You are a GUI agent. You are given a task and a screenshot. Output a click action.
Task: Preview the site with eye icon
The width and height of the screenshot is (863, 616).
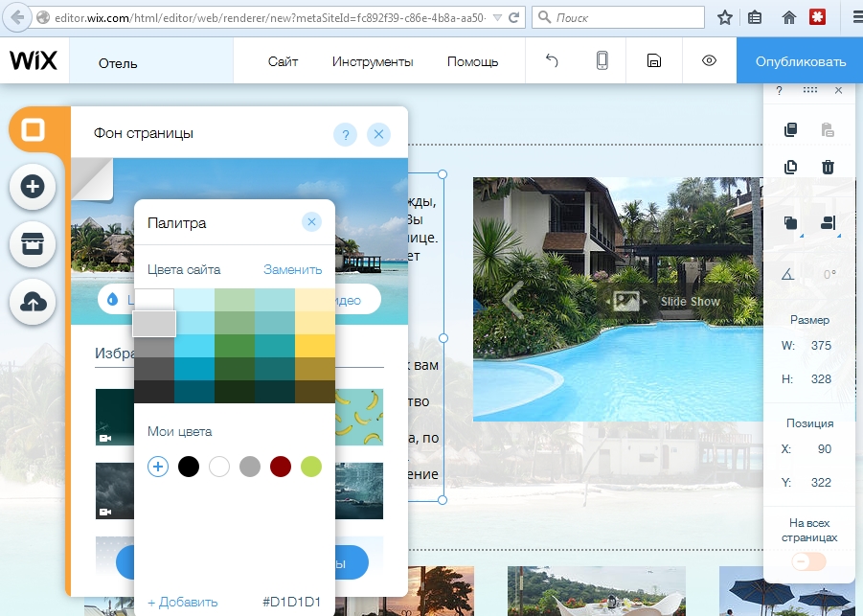pyautogui.click(x=709, y=61)
